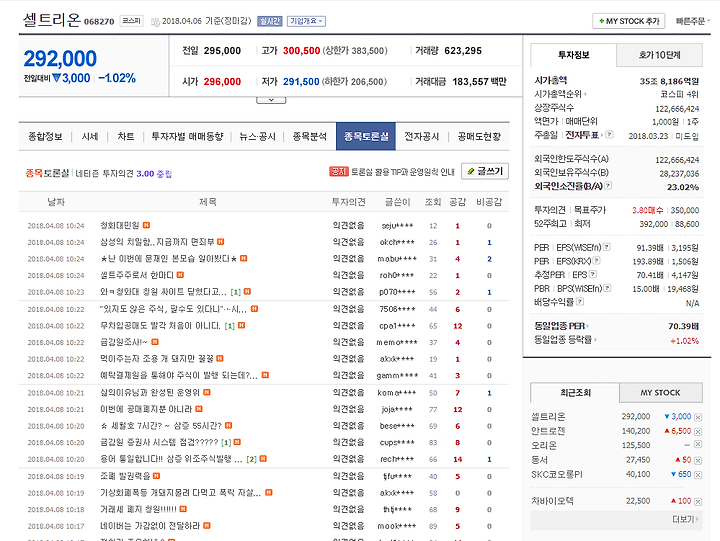Open comments [1] on p070**** post
Viewport: 720px width, 541px height.
point(236,292)
